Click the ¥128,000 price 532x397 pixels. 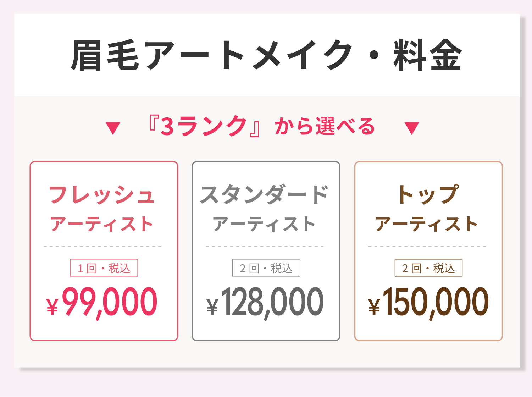(265, 303)
